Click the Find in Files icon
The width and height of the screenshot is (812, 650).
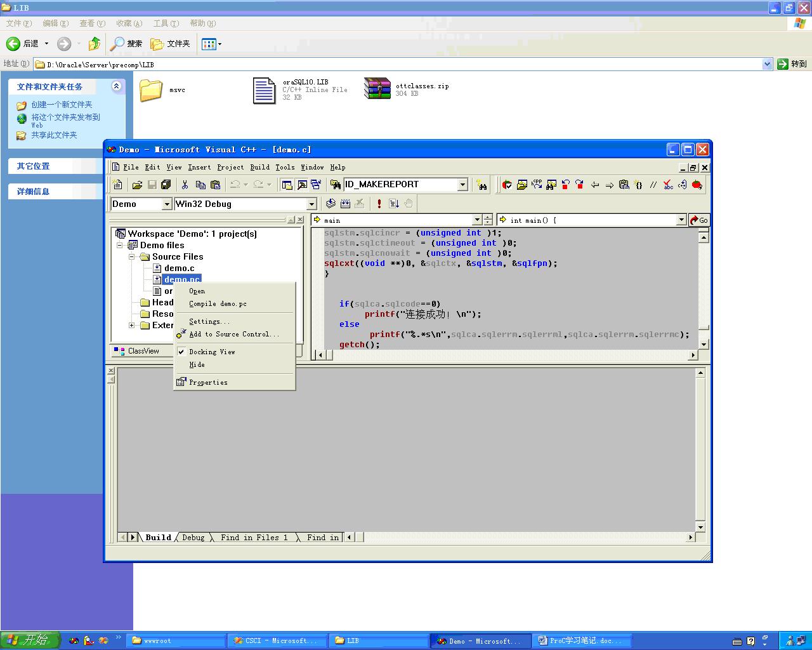tap(336, 185)
